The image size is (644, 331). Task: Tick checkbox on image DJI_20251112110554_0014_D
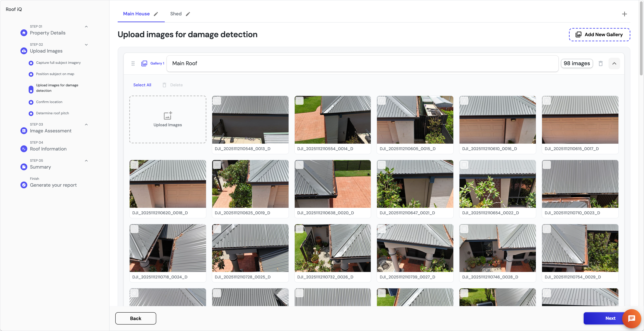pos(299,100)
